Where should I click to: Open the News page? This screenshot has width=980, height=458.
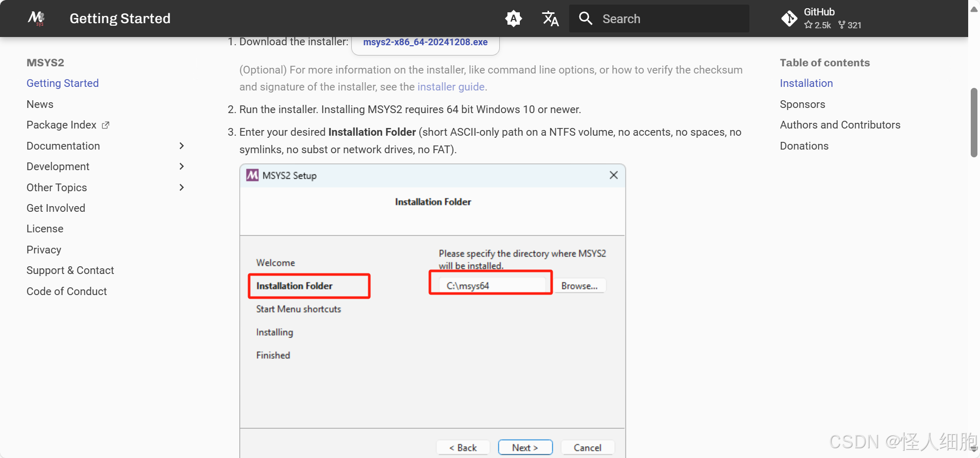40,104
